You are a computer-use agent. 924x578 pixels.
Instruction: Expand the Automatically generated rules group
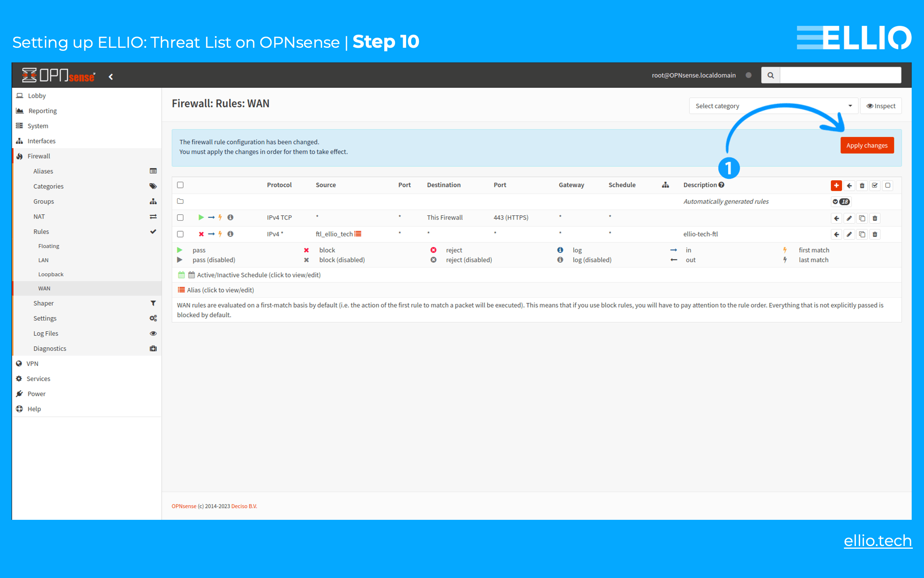click(x=841, y=201)
